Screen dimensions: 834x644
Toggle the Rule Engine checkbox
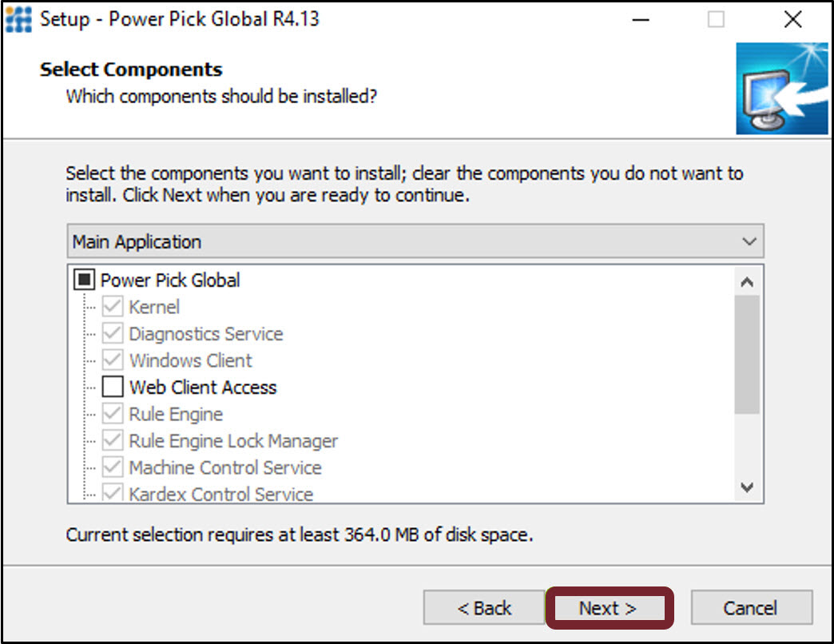point(112,414)
